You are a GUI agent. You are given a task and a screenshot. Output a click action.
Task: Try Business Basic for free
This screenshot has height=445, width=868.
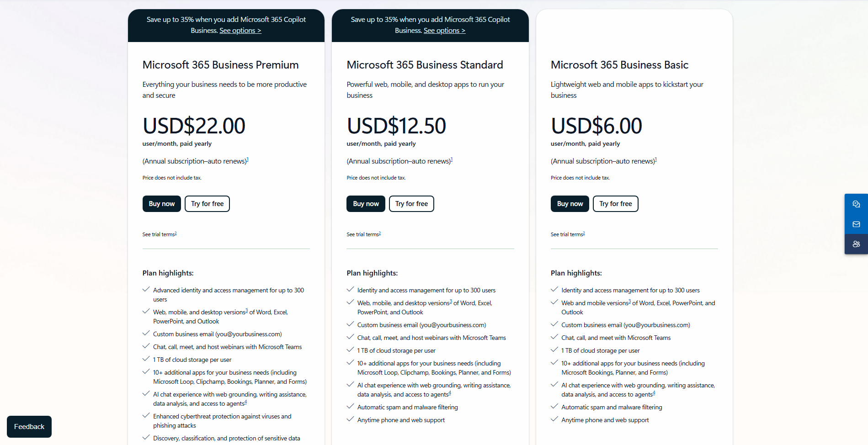click(x=615, y=203)
